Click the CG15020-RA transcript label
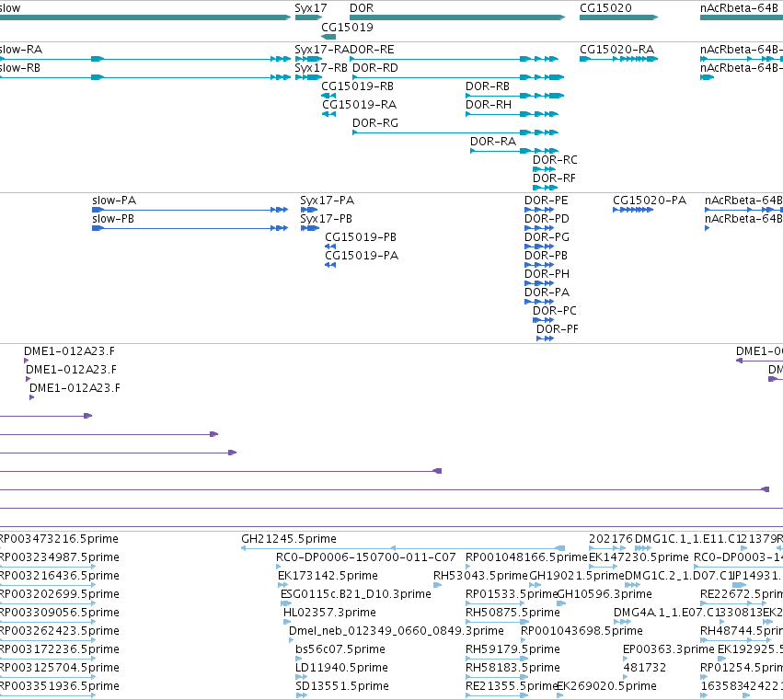Viewport: 783px width, 700px height. coord(616,50)
